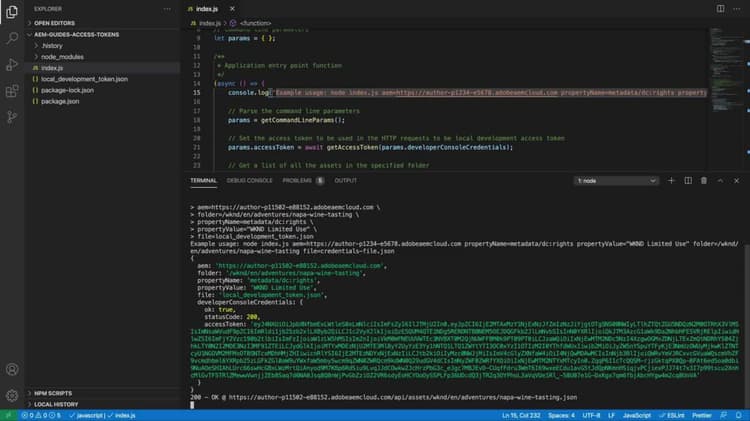Click line number 21 in the gutter
The image size is (750, 421).
(x=197, y=147)
